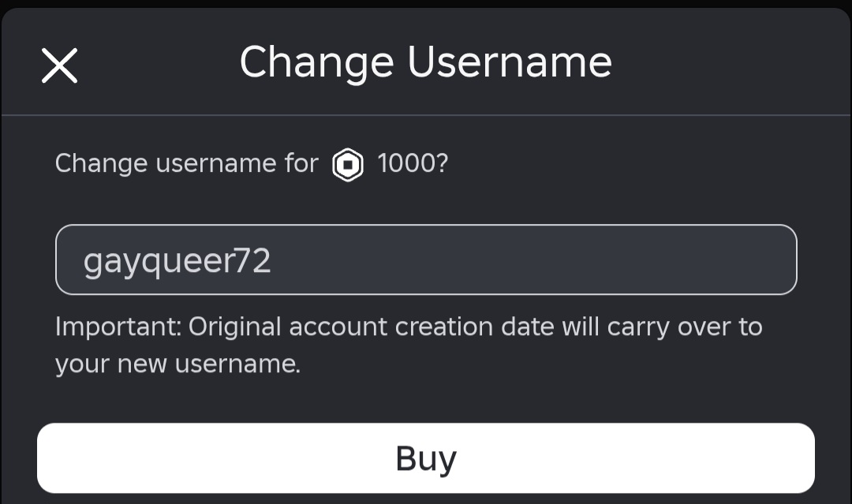Click the Change username for prompt text
Viewport: 852px width, 504px height.
(187, 164)
